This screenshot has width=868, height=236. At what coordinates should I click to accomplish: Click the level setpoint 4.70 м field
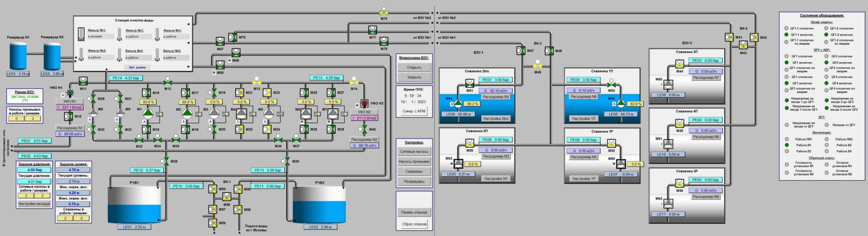tap(74, 170)
